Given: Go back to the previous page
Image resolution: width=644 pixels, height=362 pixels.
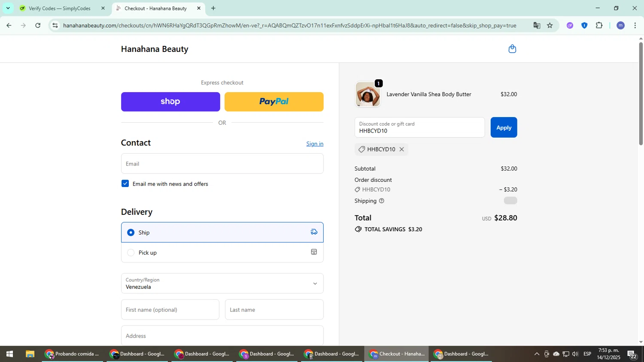Looking at the screenshot, I should [x=9, y=25].
